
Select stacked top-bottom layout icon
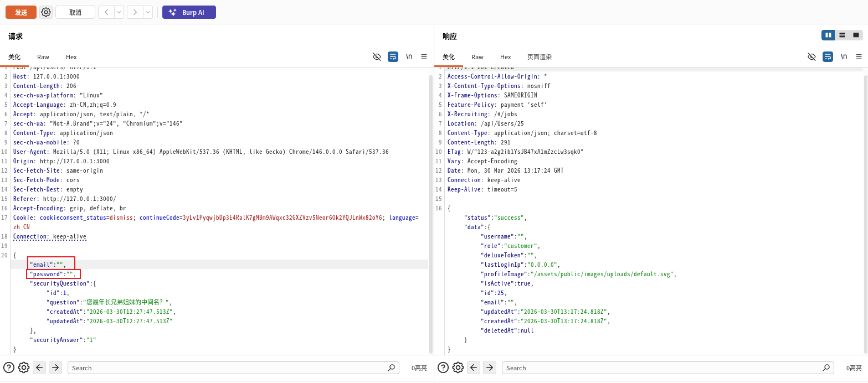(842, 35)
